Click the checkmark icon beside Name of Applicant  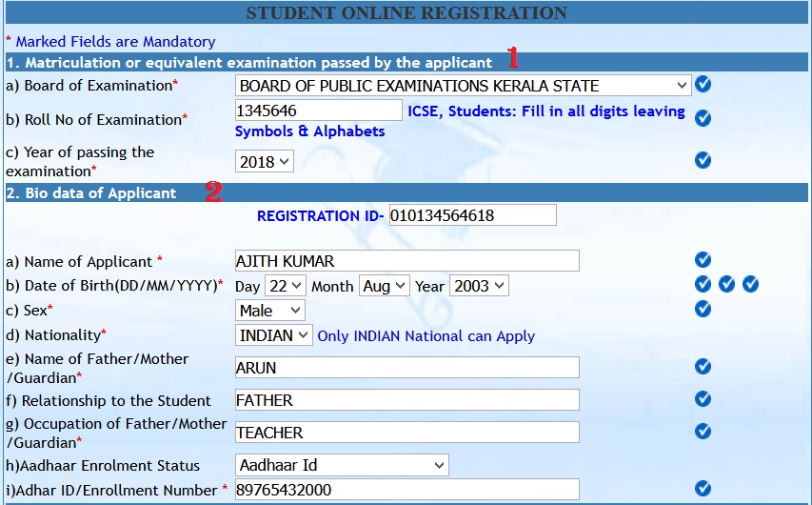coord(703,259)
